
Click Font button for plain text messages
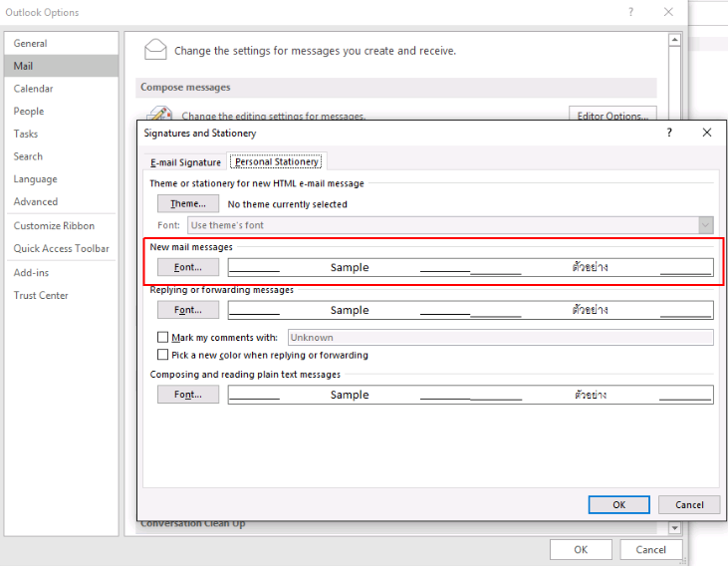[187, 395]
